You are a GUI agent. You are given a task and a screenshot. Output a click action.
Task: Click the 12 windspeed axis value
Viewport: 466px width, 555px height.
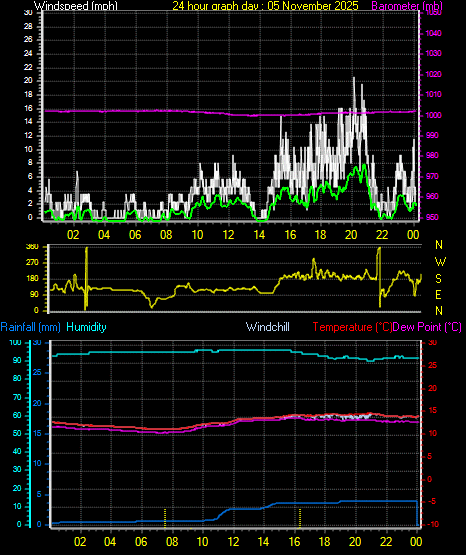pos(28,135)
